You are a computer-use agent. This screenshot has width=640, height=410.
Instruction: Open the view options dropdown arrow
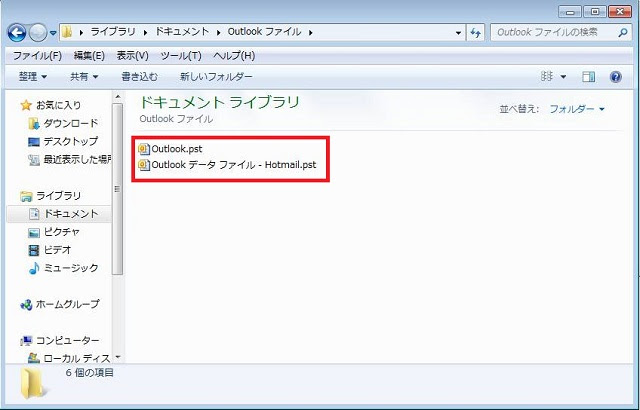click(563, 77)
